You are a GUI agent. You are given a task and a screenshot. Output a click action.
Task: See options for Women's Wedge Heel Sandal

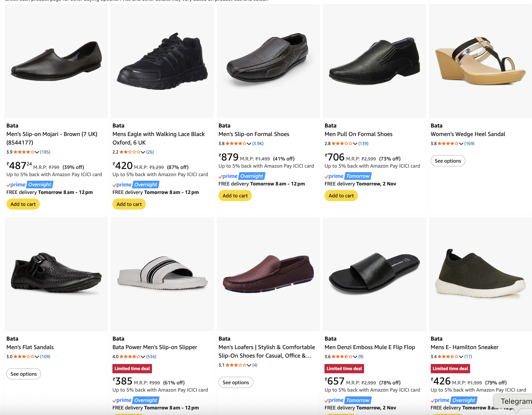447,161
